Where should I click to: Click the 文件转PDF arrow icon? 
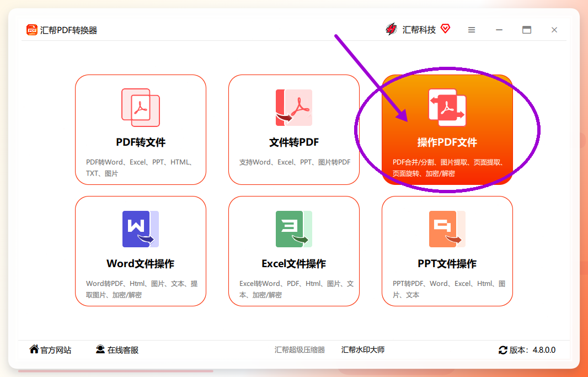pos(294,107)
